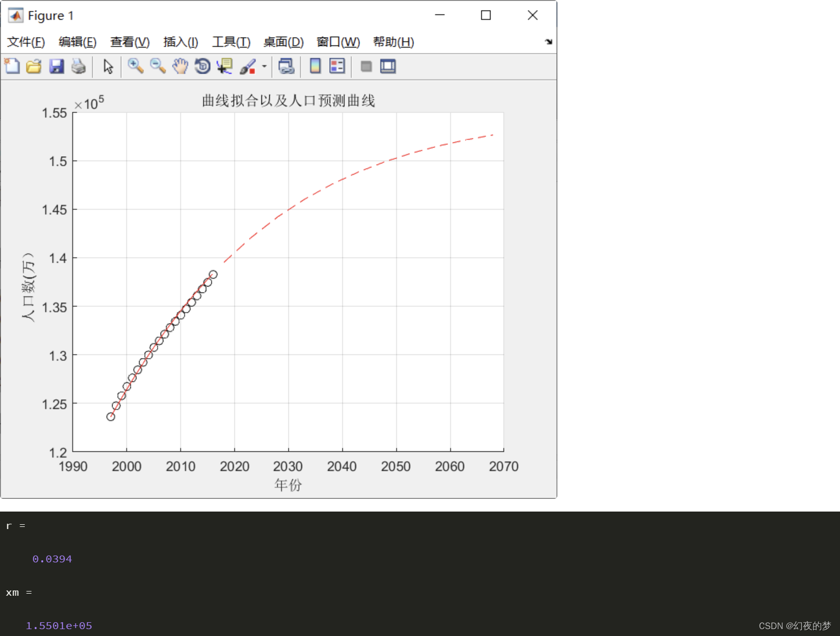The width and height of the screenshot is (840, 636).
Task: Click the axis exponent label ×10^5
Action: pos(89,103)
